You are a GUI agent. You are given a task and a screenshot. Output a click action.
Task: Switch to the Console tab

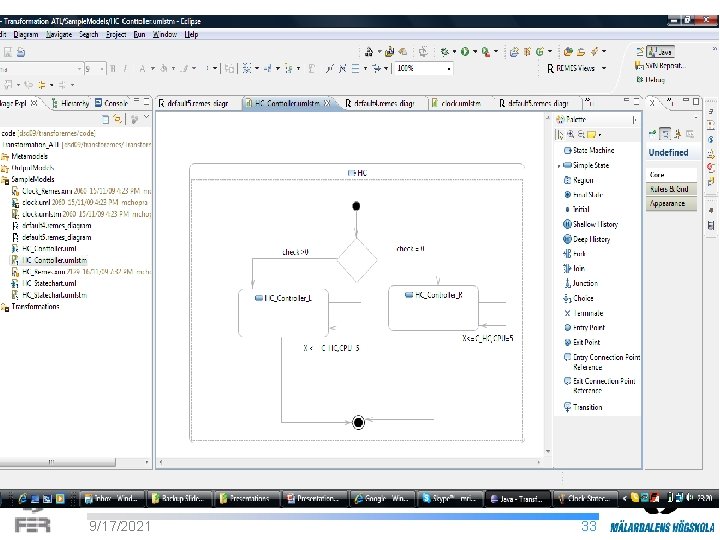112,103
